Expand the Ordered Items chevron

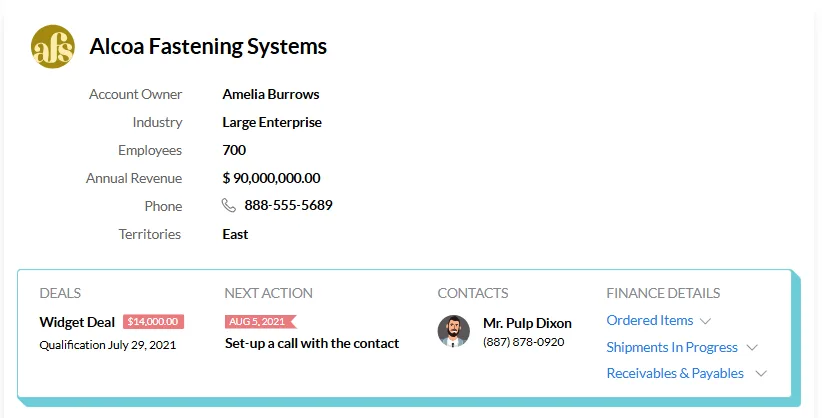(706, 321)
